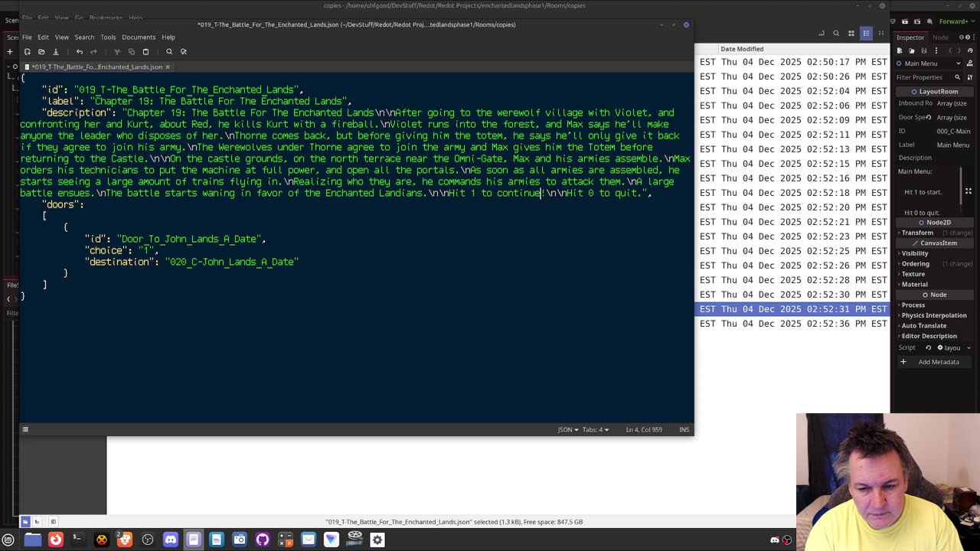Open the Forward+ renderer dropdown
Image resolution: width=980 pixels, height=551 pixels.
[956, 21]
